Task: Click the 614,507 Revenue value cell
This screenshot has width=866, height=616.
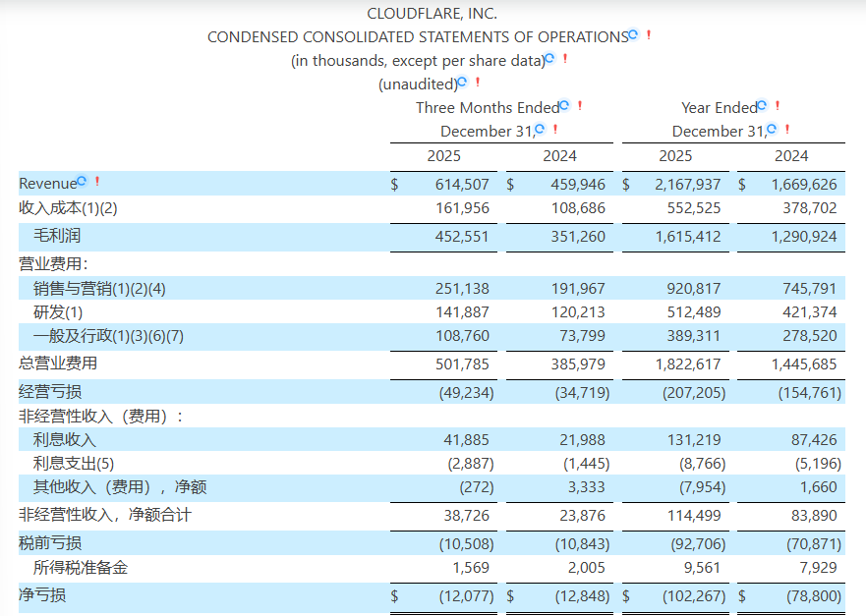Action: (x=461, y=184)
